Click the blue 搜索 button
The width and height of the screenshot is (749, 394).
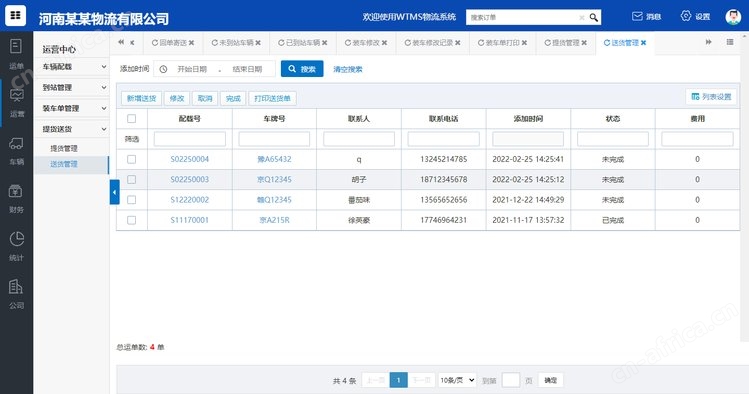302,69
